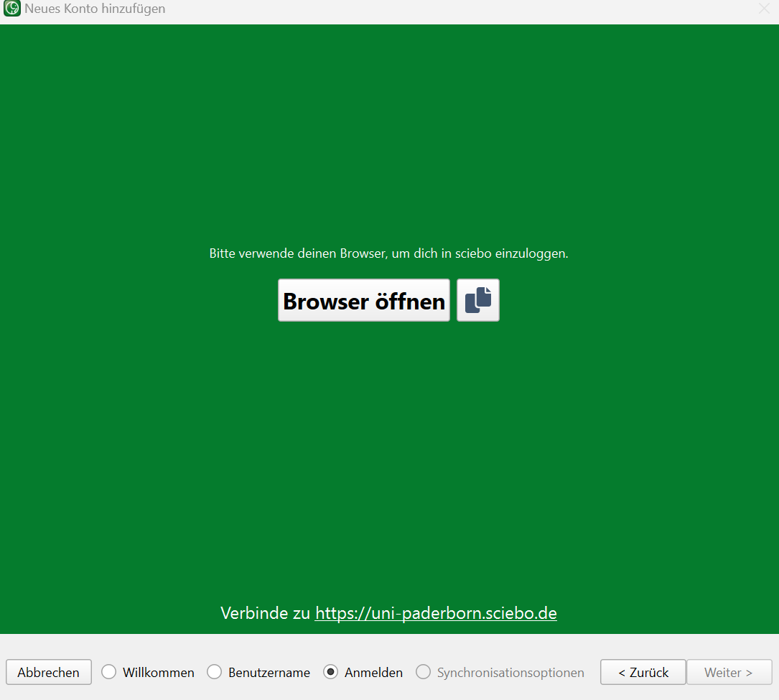
Task: Select the Anmelden radio circle
Action: click(x=331, y=672)
